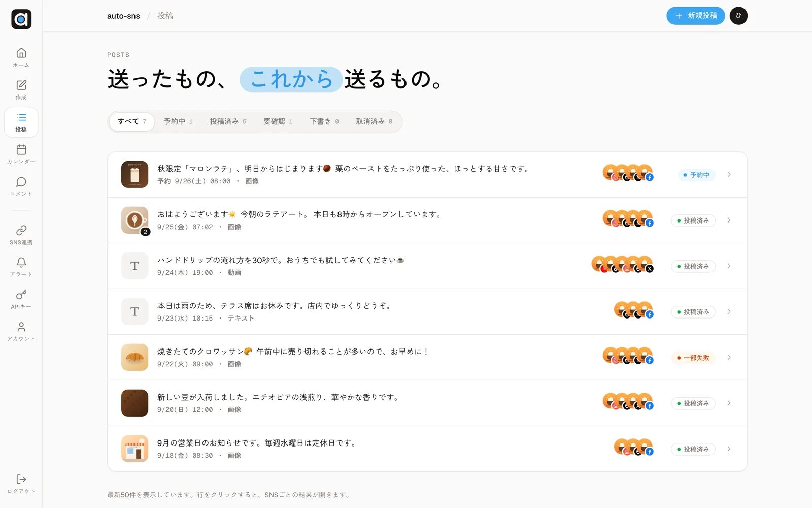
Task: Click the SNS account icons of ハンドドリップ post
Action: [623, 265]
